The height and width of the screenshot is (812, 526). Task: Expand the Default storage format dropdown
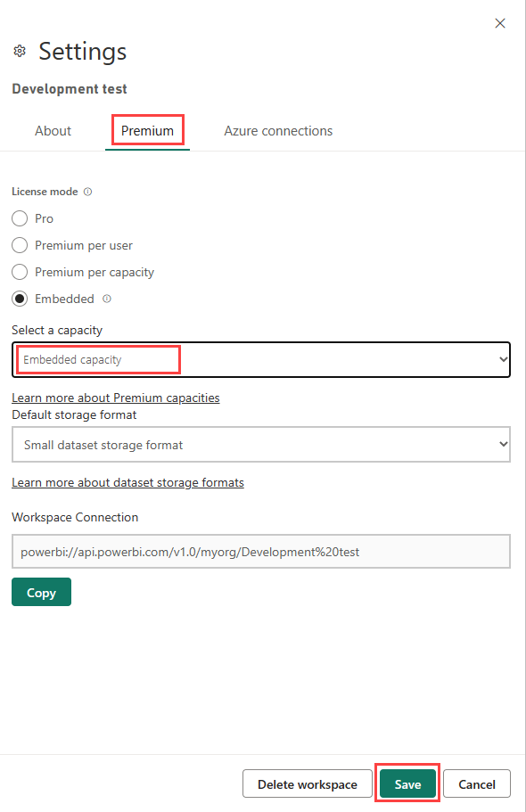[260, 444]
